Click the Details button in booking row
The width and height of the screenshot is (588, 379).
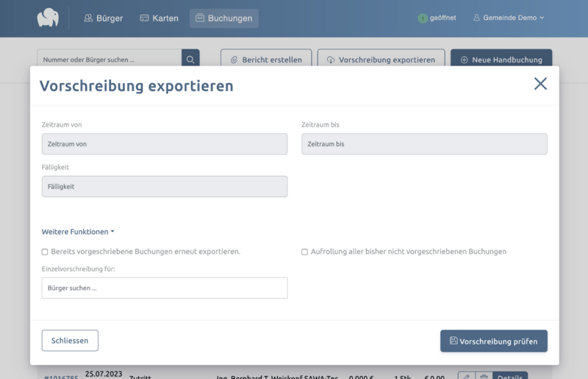click(510, 375)
